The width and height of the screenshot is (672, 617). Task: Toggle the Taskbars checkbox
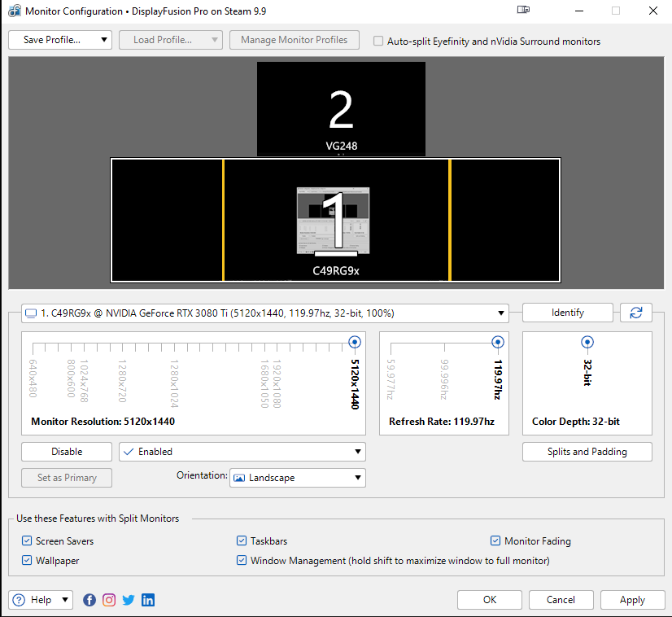[242, 540]
